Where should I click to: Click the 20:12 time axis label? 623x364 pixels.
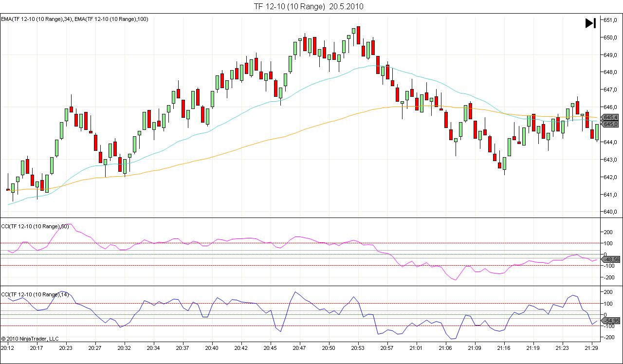tap(7, 348)
